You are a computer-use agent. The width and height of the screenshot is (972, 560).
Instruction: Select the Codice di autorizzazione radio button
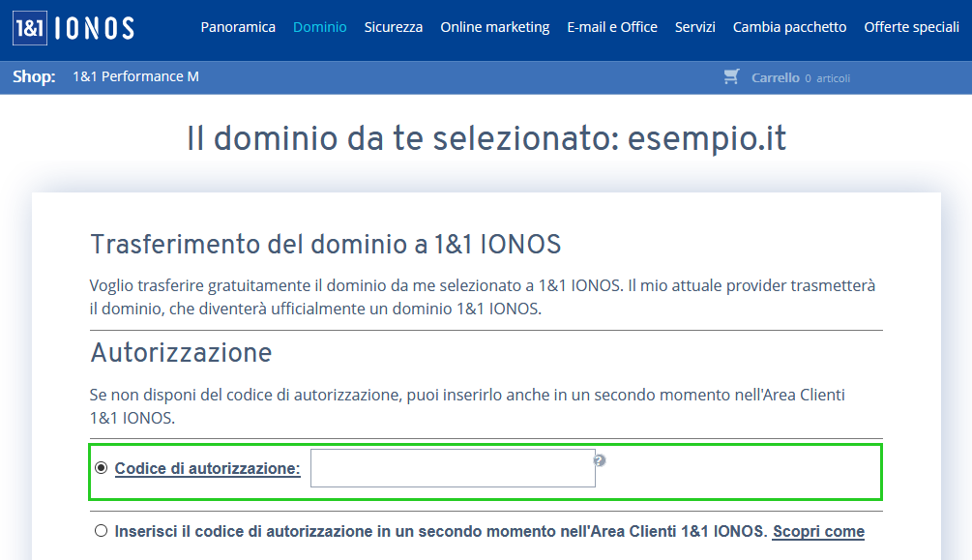101,467
